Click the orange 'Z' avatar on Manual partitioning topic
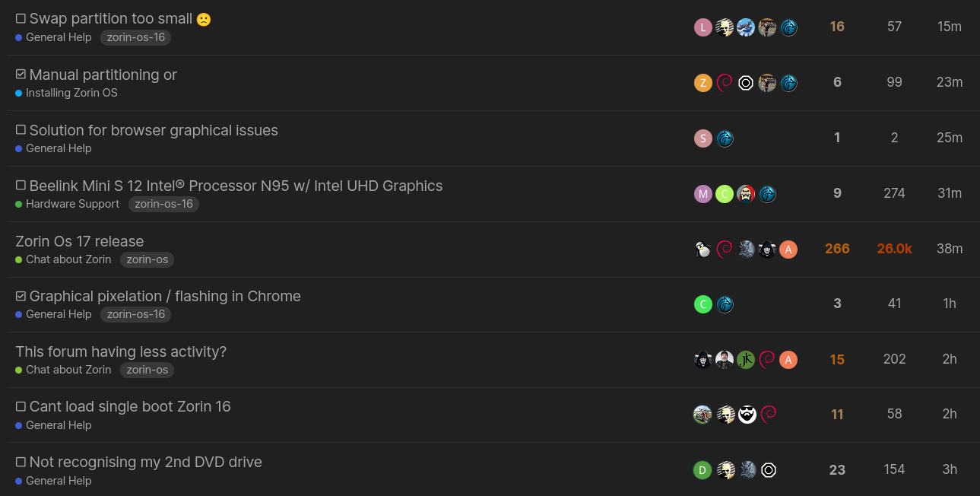This screenshot has height=496, width=980. 702,83
